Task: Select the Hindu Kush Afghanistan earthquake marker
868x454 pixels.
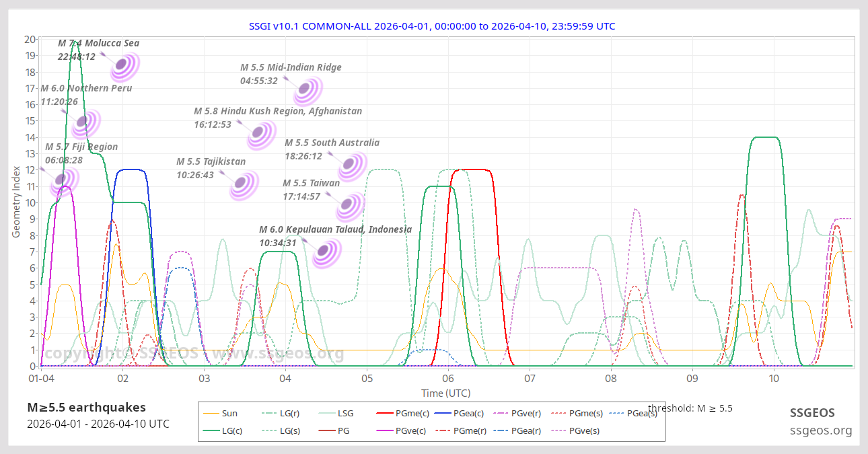Action: pos(260,134)
